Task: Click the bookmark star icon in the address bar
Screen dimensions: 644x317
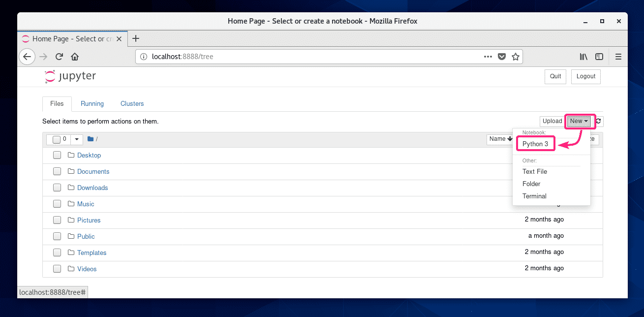Action: (x=516, y=57)
